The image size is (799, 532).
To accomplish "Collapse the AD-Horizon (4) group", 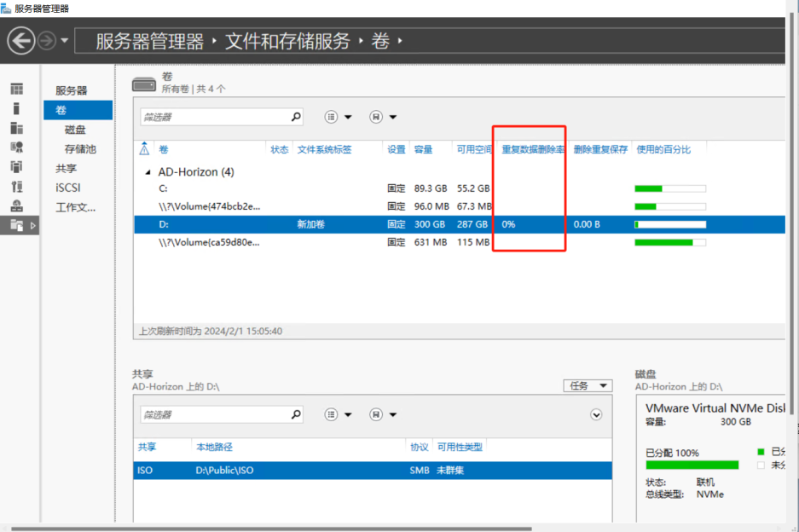I will coord(148,172).
